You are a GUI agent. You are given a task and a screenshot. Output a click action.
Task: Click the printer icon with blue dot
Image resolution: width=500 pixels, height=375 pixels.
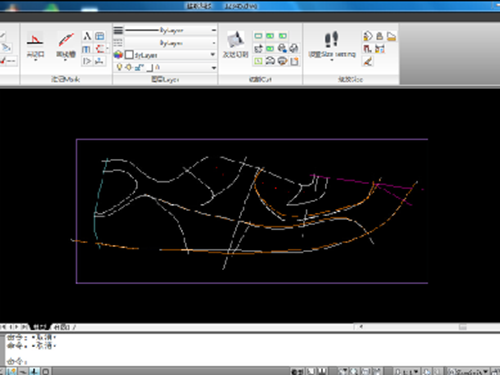[282, 49]
